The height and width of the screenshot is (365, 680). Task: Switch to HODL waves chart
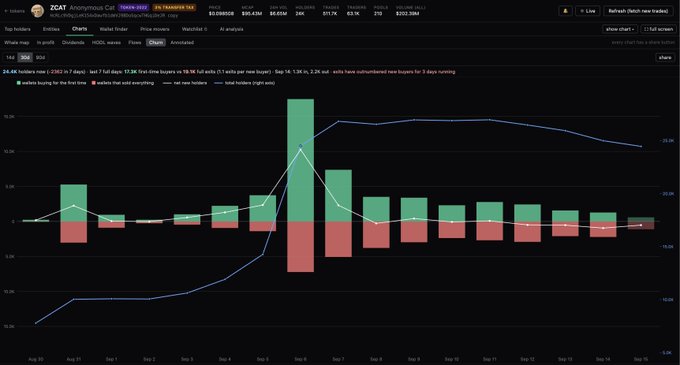(x=106, y=42)
